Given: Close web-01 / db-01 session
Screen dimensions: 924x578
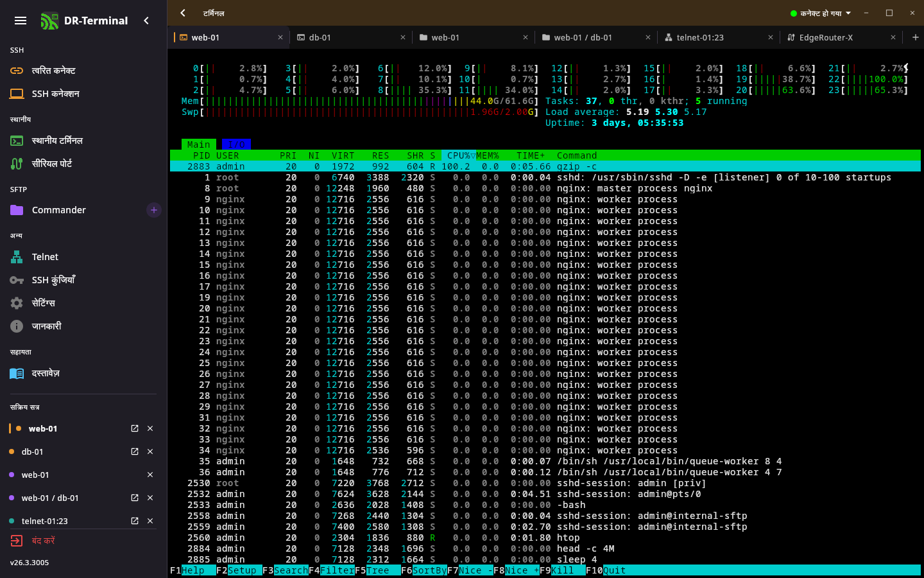Looking at the screenshot, I should [150, 498].
